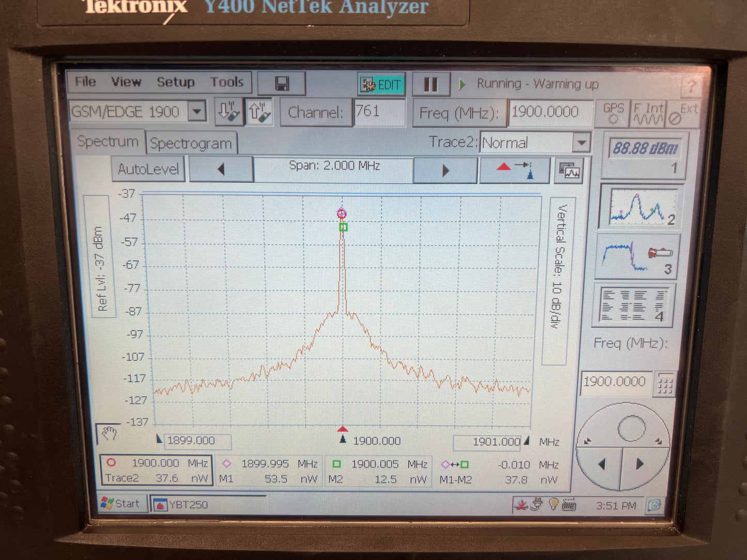Pause the measurement with the pause button
Screen dimensions: 747x560
(x=431, y=84)
